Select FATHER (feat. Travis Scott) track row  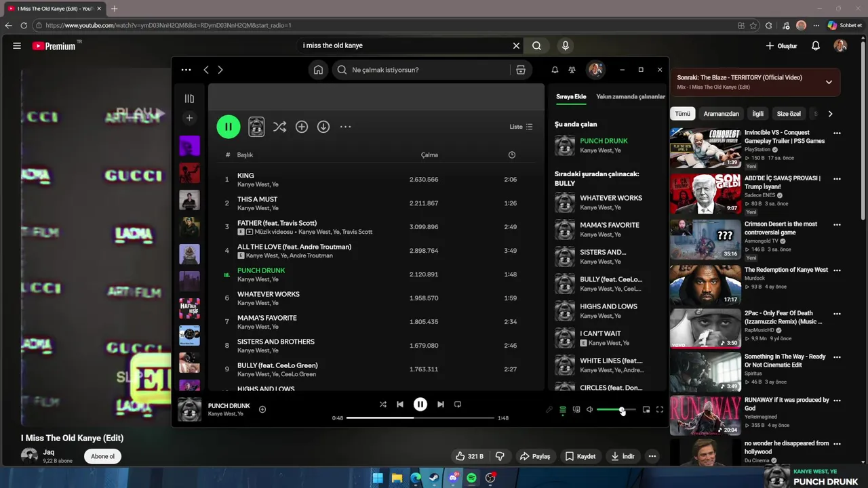coord(376,227)
